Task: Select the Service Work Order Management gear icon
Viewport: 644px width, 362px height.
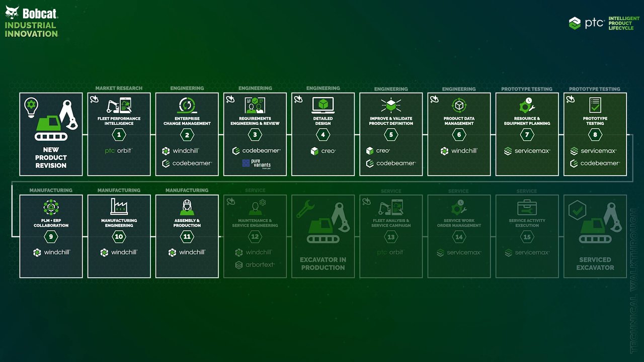Action: (x=459, y=207)
